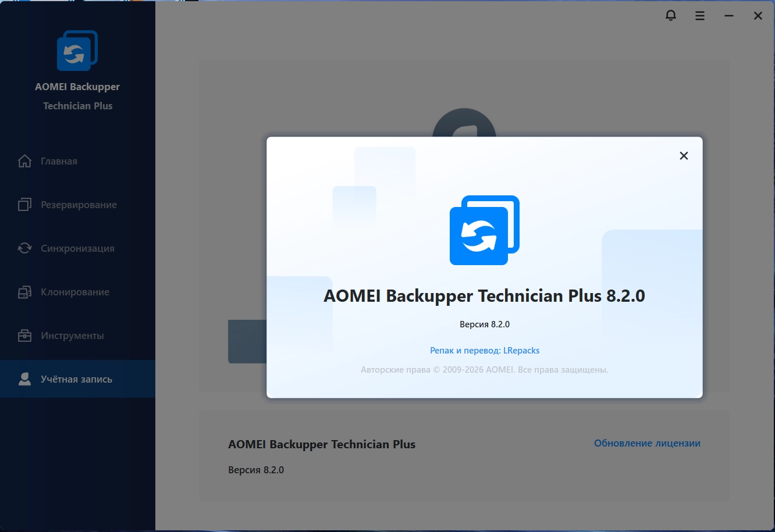Click the AOMEI Backupper logo in sidebar
Screen dimensions: 775x532
click(x=77, y=50)
